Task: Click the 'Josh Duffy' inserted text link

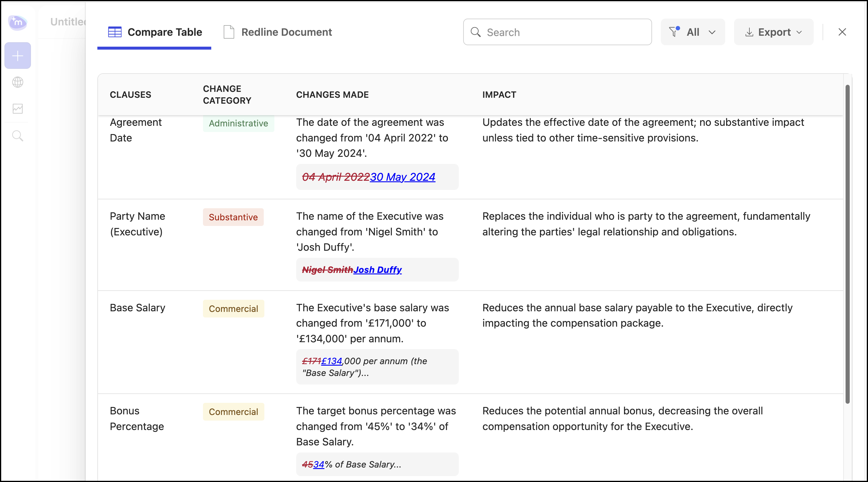Action: pos(377,270)
